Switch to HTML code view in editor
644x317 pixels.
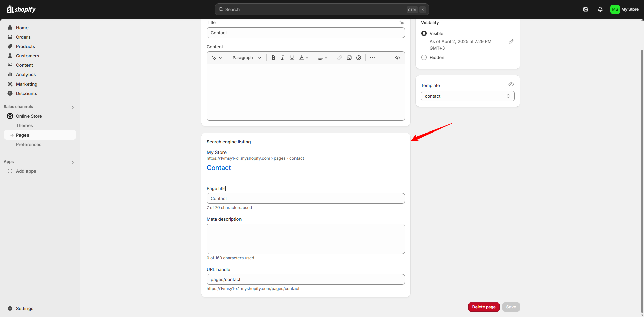398,57
